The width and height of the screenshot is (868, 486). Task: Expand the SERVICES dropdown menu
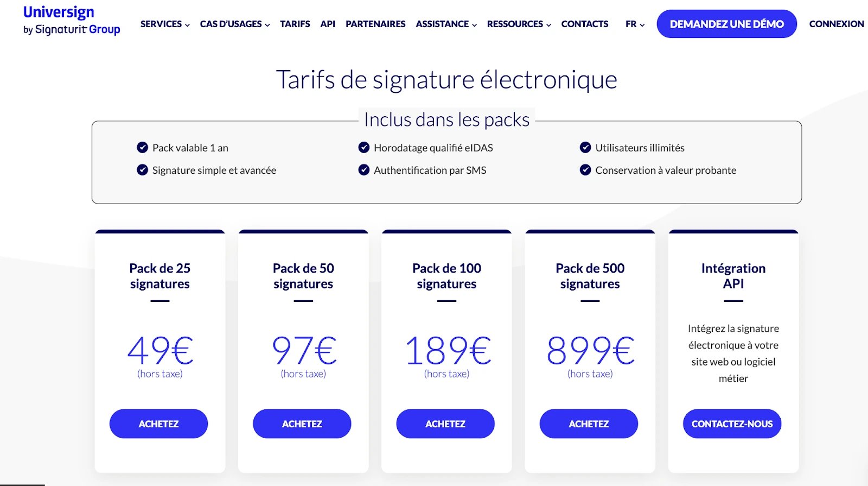165,24
